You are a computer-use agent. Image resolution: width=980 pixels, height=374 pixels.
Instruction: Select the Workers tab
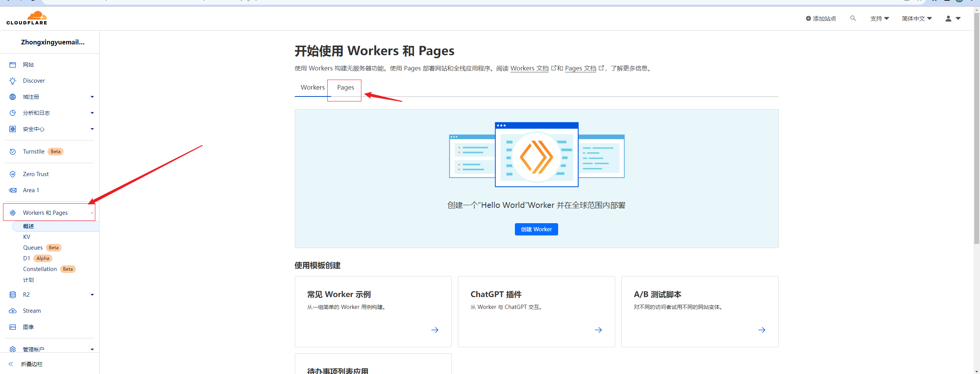click(312, 87)
